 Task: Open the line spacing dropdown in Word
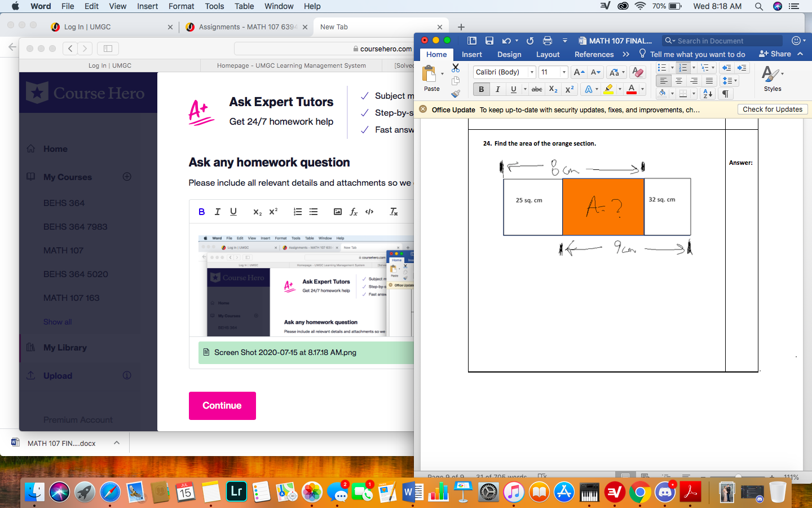(730, 81)
